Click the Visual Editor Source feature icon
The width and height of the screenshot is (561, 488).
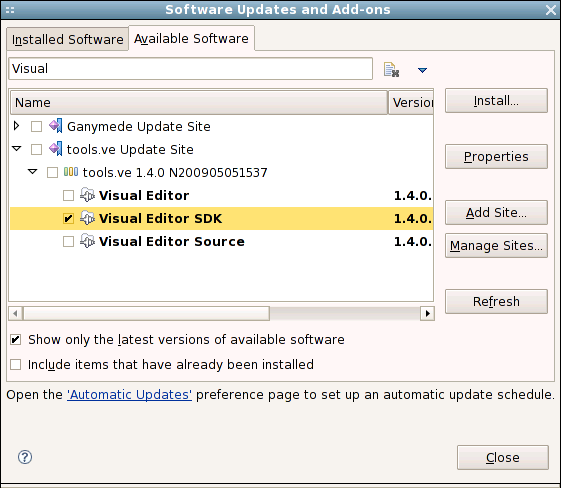(87, 241)
